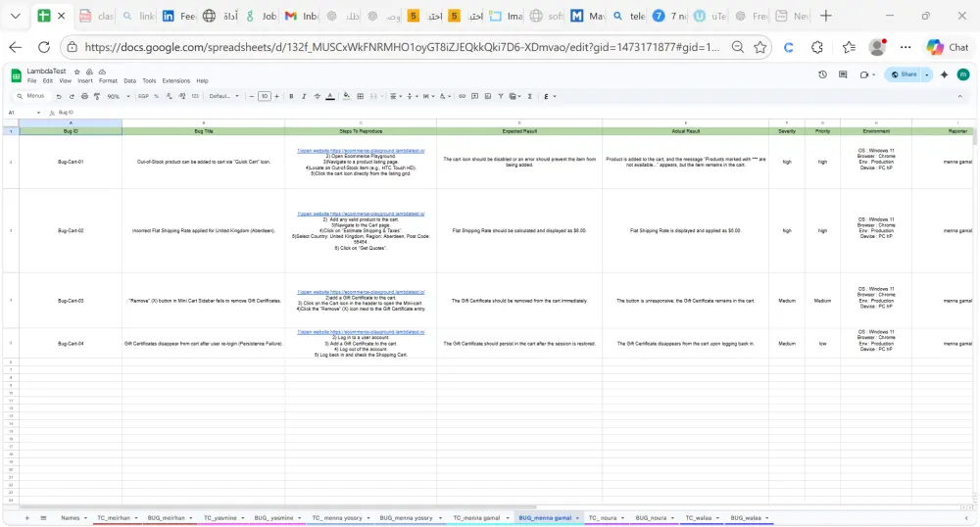Create a filter with funnel icon
Viewport: 980px width, 527px height.
(501, 97)
